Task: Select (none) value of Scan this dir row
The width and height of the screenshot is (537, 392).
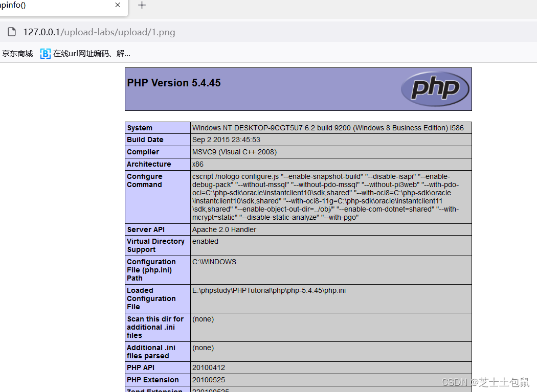Action: (203, 319)
